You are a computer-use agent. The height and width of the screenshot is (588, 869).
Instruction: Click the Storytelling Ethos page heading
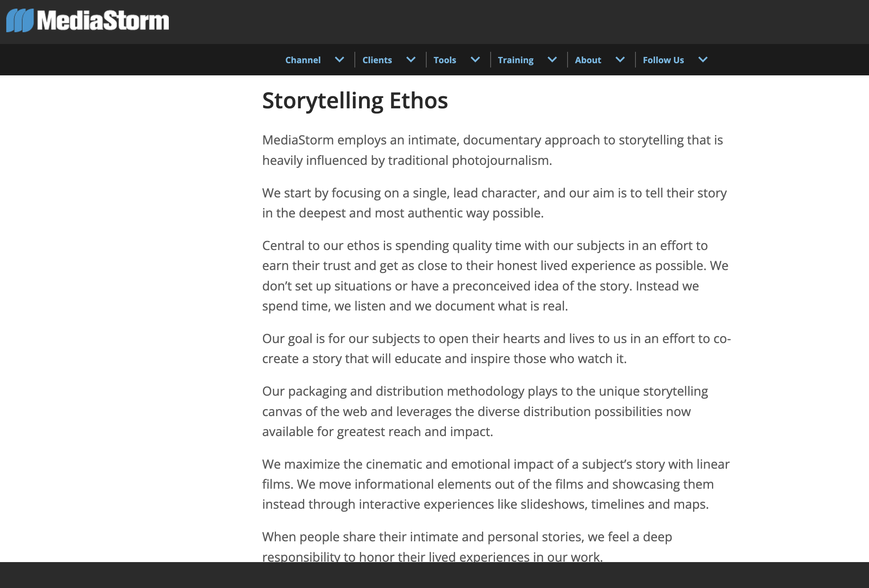click(355, 100)
